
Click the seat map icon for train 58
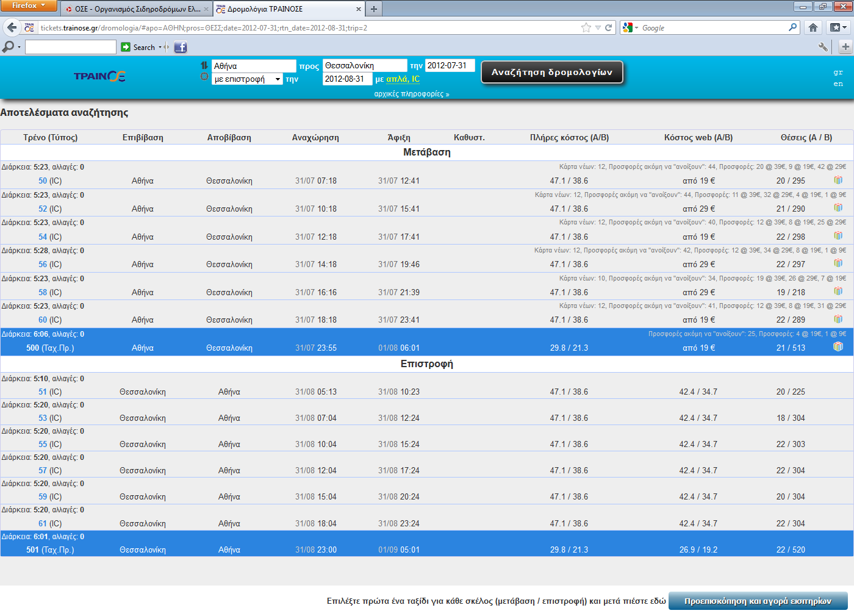coord(838,291)
